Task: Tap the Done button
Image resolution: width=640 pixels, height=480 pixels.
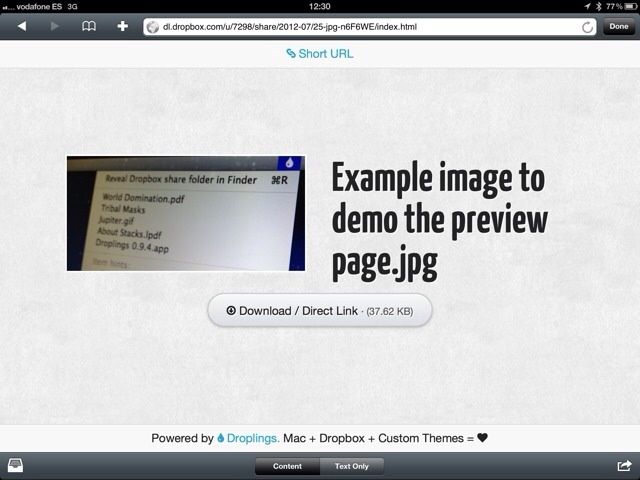Action: click(619, 27)
